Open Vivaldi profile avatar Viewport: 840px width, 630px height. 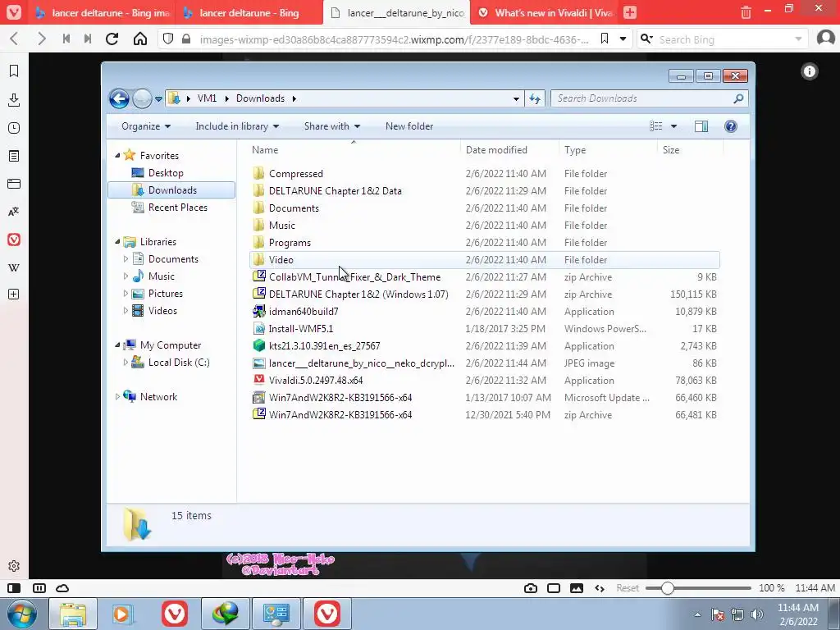pos(825,39)
